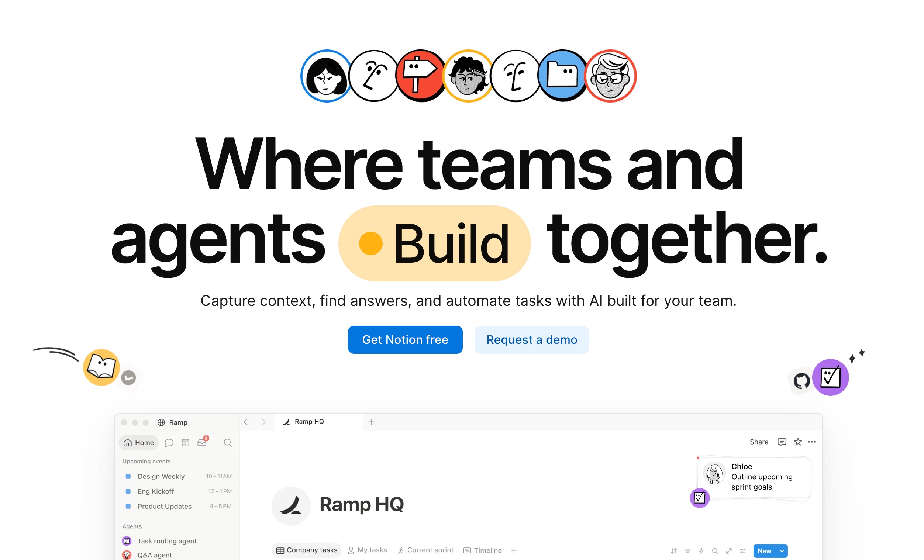This screenshot has height=560, width=924.
Task: Click the database search magnifier icon
Action: [715, 551]
